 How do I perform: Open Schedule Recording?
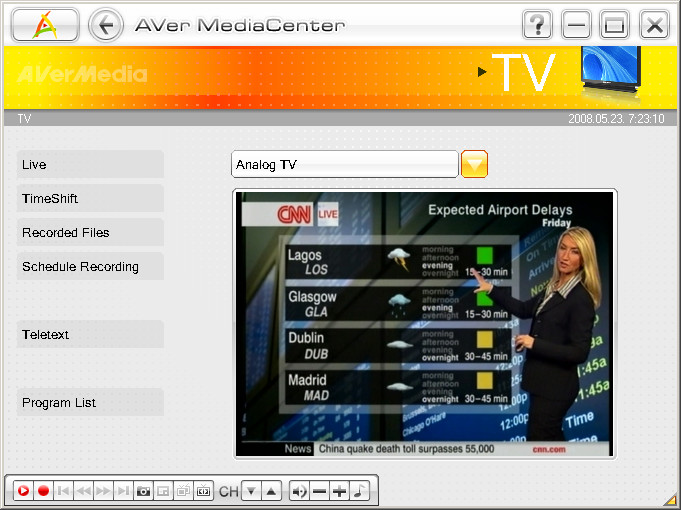(90, 266)
